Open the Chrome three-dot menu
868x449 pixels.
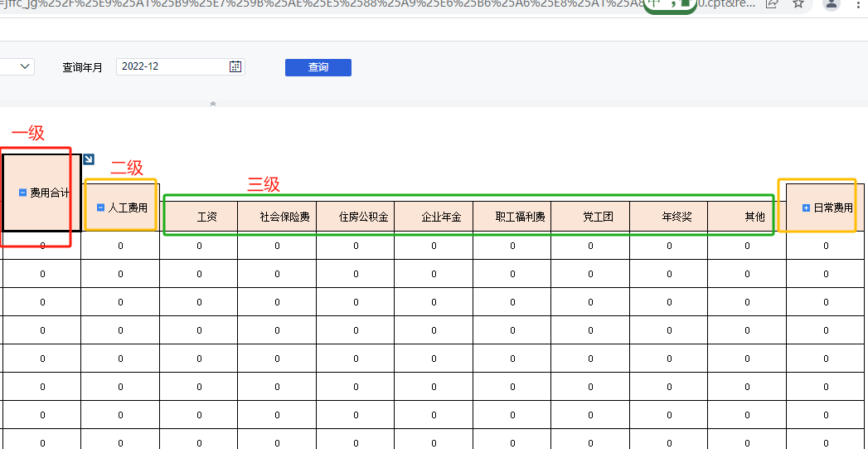[x=860, y=3]
